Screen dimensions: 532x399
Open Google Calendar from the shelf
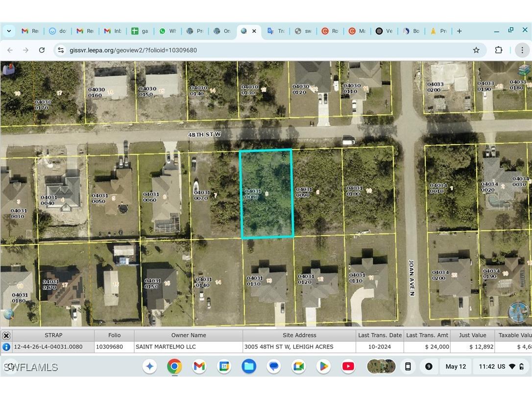click(x=224, y=366)
